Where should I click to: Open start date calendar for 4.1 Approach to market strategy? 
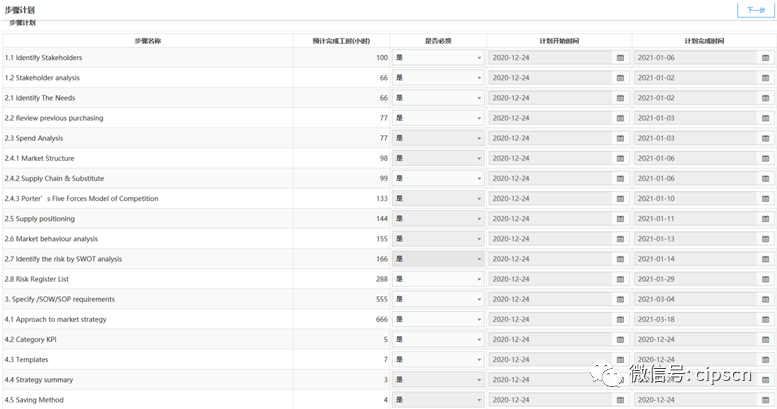[620, 319]
